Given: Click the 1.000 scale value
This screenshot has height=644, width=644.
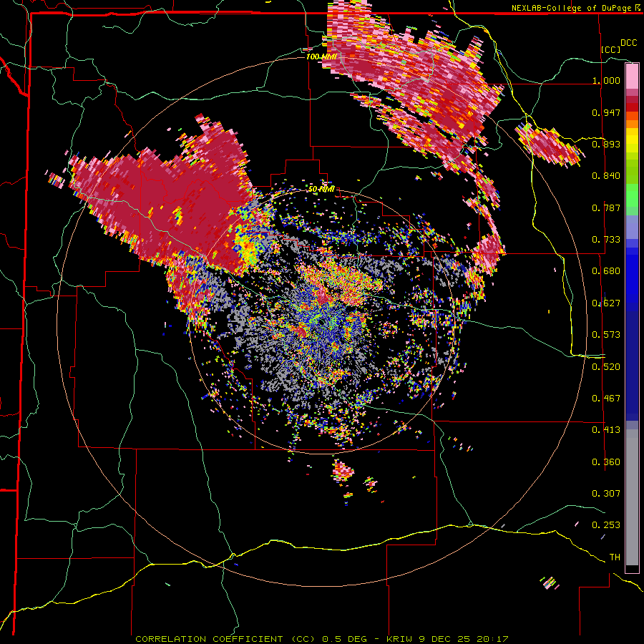Looking at the screenshot, I should pyautogui.click(x=606, y=80).
